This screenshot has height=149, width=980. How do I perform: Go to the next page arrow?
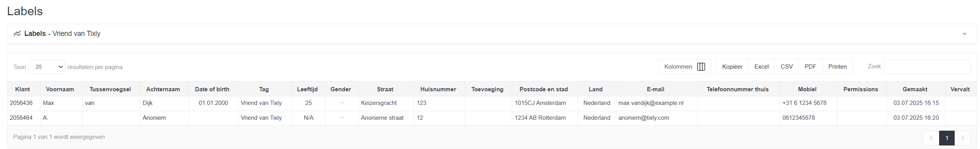[962, 138]
